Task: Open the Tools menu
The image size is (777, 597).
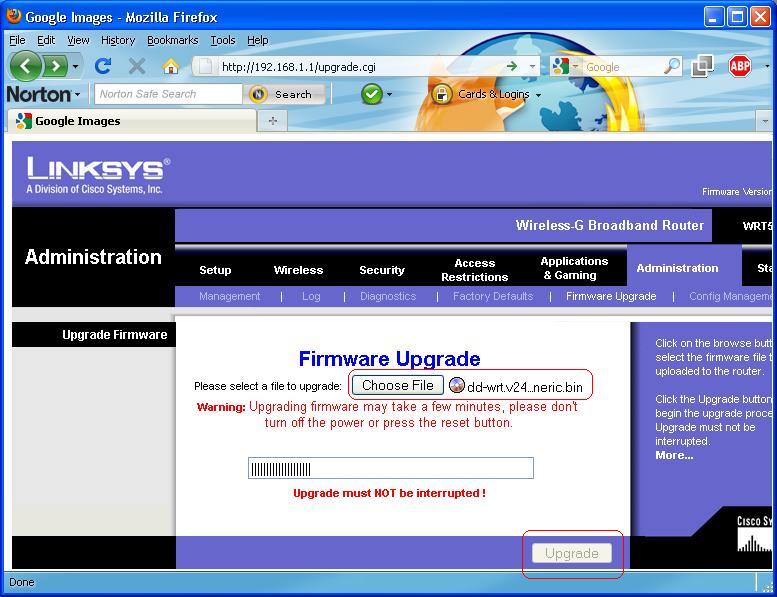Action: click(223, 40)
